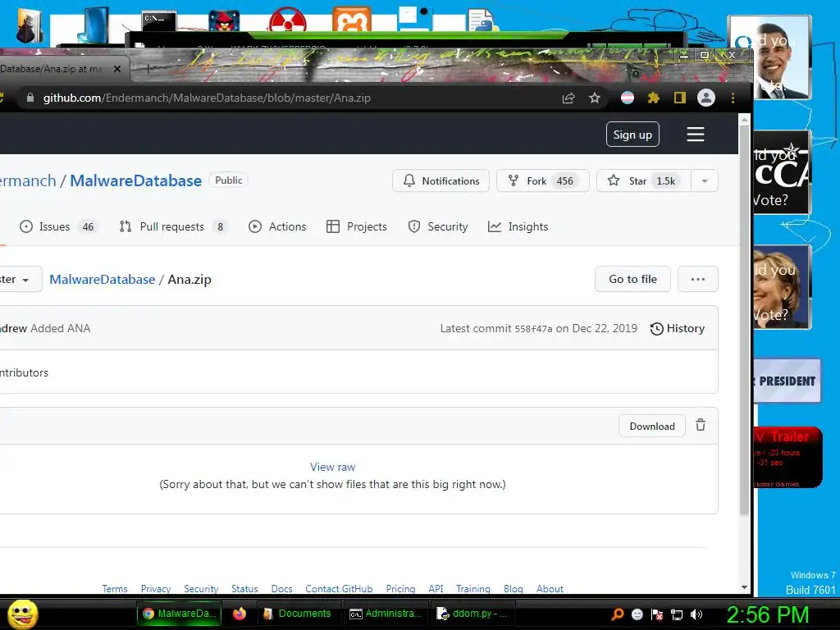The height and width of the screenshot is (630, 840).
Task: Open commit 558f47a
Action: point(533,329)
